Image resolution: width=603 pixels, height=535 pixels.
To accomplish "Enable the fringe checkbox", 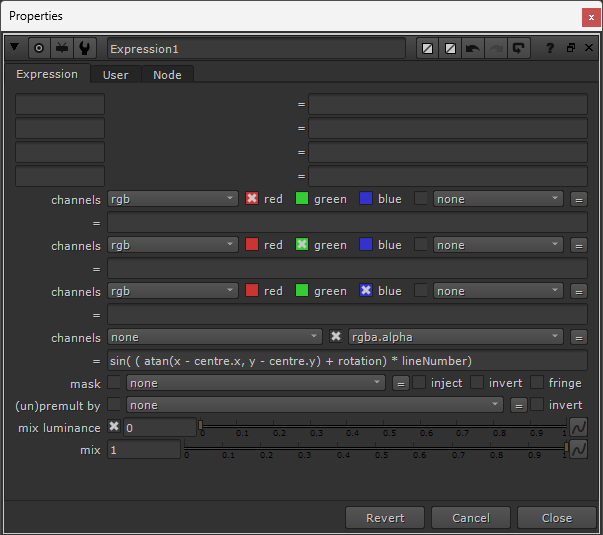I will [537, 383].
